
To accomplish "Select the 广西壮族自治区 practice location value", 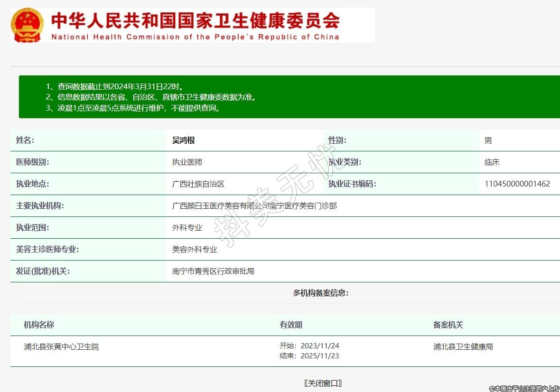I will 198,184.
